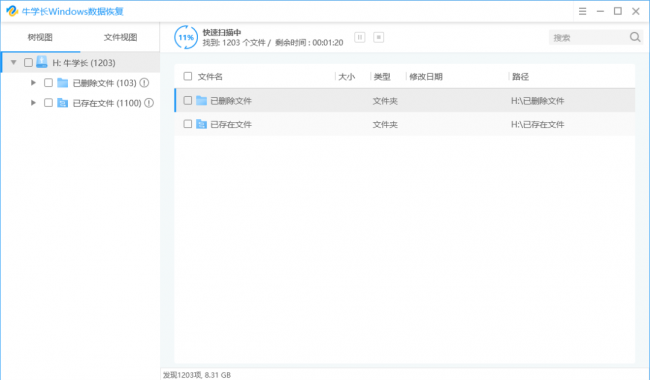The image size is (650, 380).
Task: Expand the 已存在文件 tree node
Action: pos(33,103)
